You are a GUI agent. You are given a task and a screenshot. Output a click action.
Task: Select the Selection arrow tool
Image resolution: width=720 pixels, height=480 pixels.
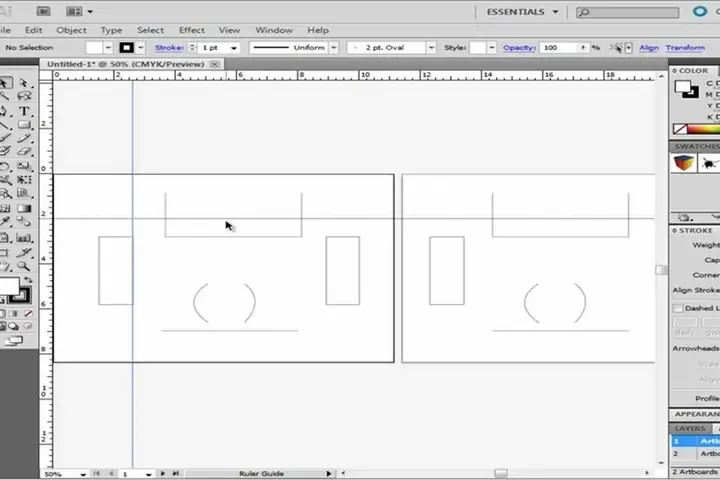(x=5, y=83)
